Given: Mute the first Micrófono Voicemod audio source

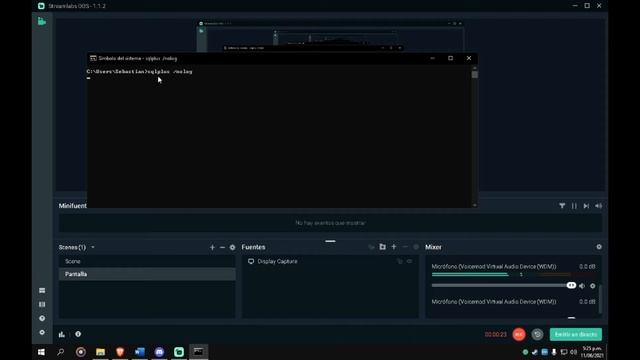Looking at the screenshot, I should [x=582, y=286].
